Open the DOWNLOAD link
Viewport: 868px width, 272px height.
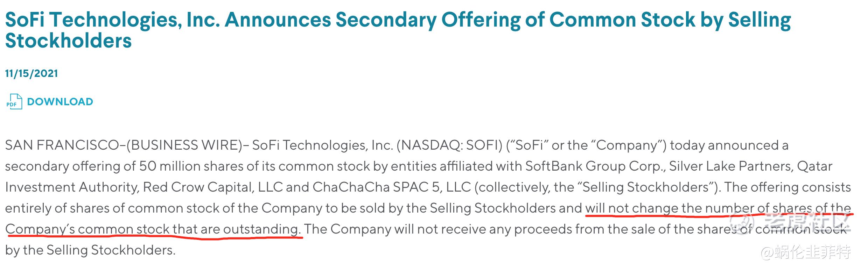pyautogui.click(x=60, y=102)
